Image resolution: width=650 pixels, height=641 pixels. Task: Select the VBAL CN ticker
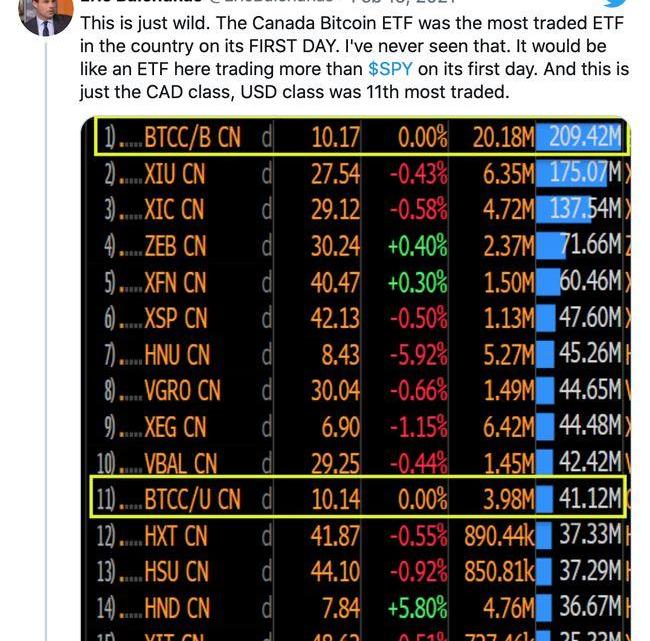click(x=179, y=462)
